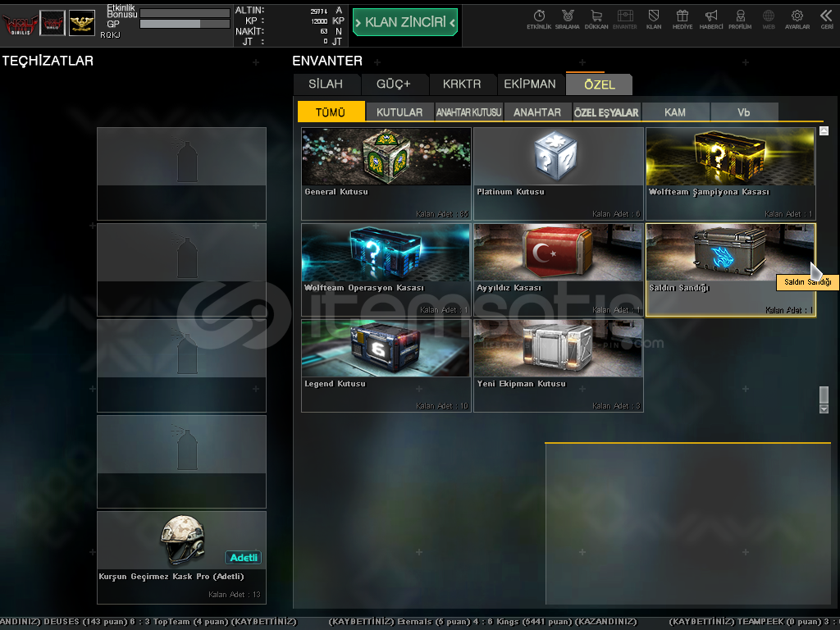Click the inventory scrollbar up arrow

824,130
